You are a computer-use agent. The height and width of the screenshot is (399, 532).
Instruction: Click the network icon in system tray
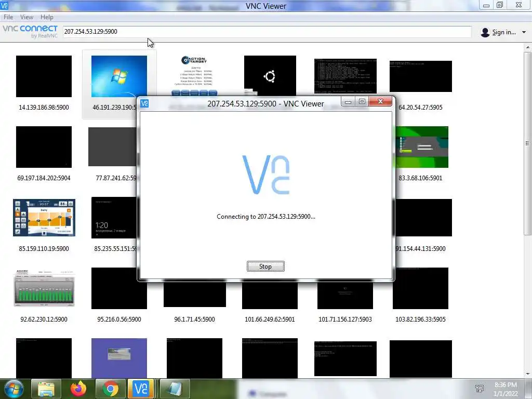tap(480, 389)
